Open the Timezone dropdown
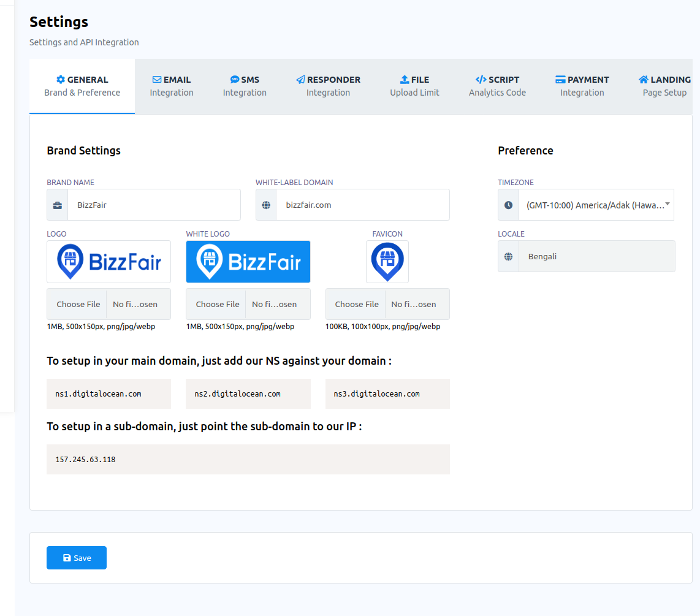This screenshot has width=700, height=616. [x=596, y=205]
